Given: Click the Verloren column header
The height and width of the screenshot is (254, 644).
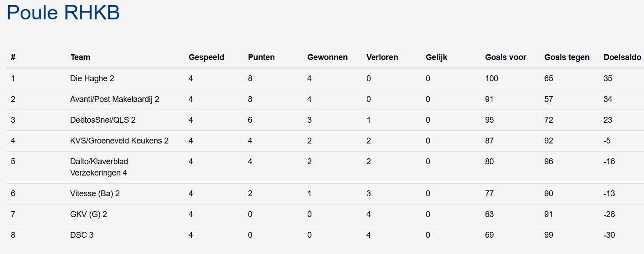Looking at the screenshot, I should pos(382,57).
